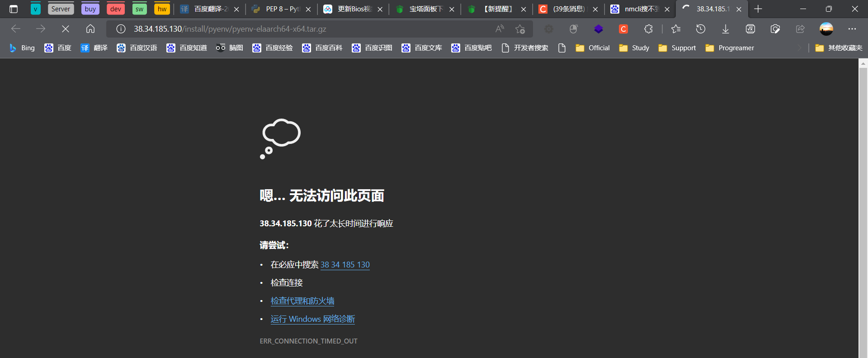
Task: Expand the sw tab group
Action: [140, 9]
